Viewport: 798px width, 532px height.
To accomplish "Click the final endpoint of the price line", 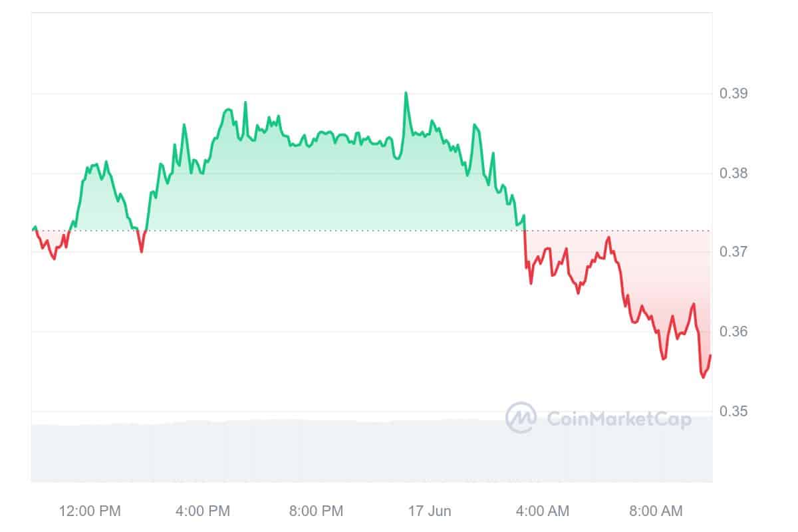I will coord(710,356).
